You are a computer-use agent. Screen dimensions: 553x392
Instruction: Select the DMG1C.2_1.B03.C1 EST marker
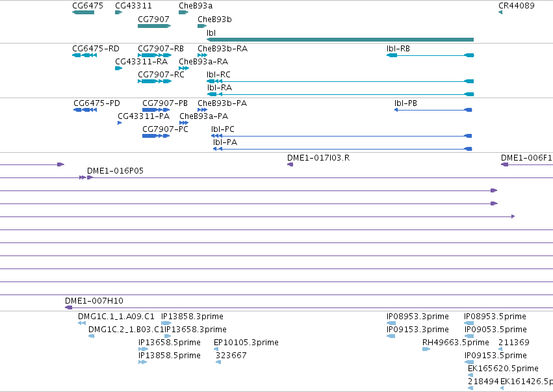click(92, 336)
